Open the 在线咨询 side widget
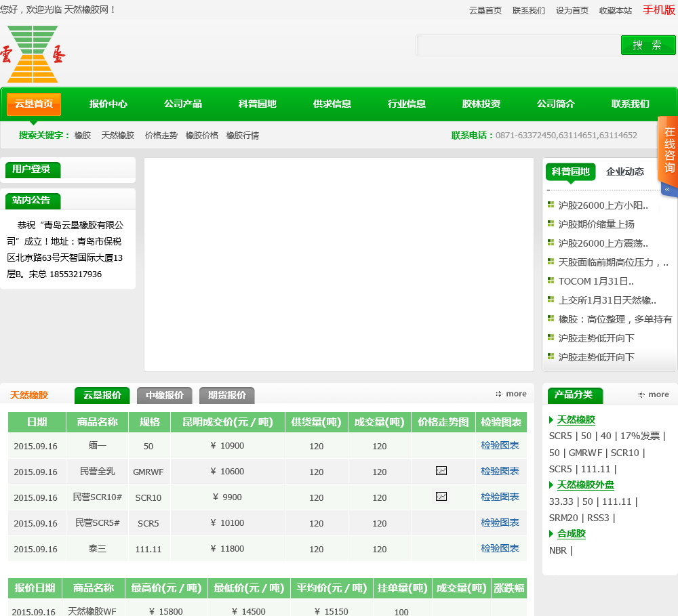Image resolution: width=678 pixels, height=616 pixels. point(669,150)
